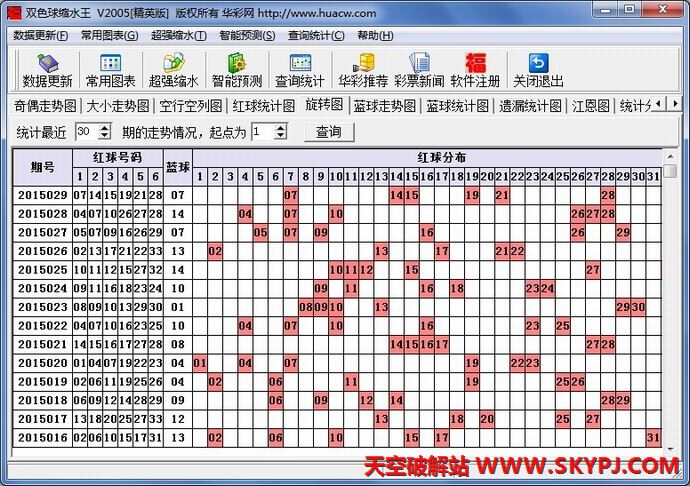Open the 华彩推荐 toolbar icon
The image size is (690, 486).
(x=363, y=70)
